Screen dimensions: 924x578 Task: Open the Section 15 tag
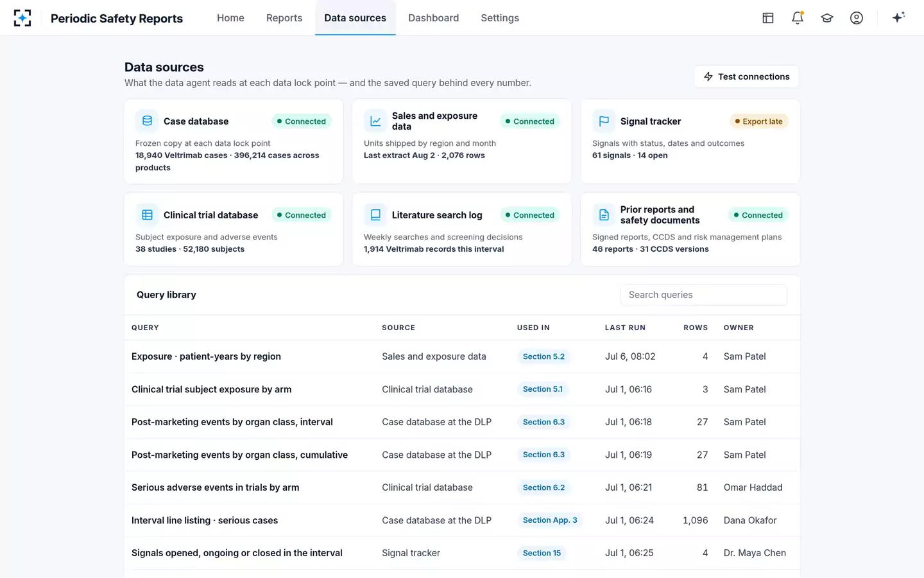(x=542, y=553)
